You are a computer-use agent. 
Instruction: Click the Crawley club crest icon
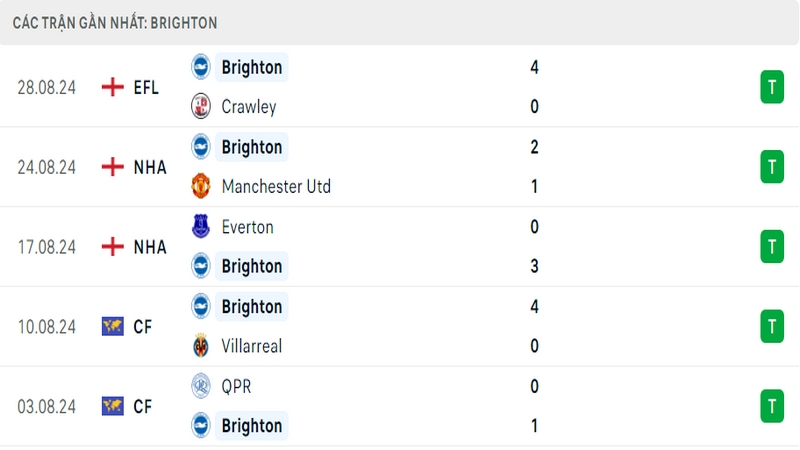(201, 107)
